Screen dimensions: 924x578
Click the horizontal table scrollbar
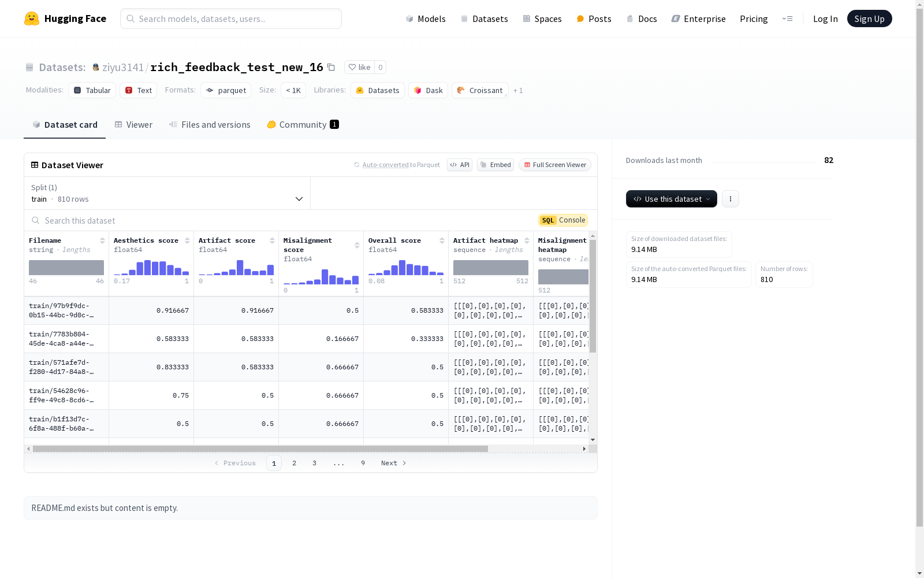260,449
